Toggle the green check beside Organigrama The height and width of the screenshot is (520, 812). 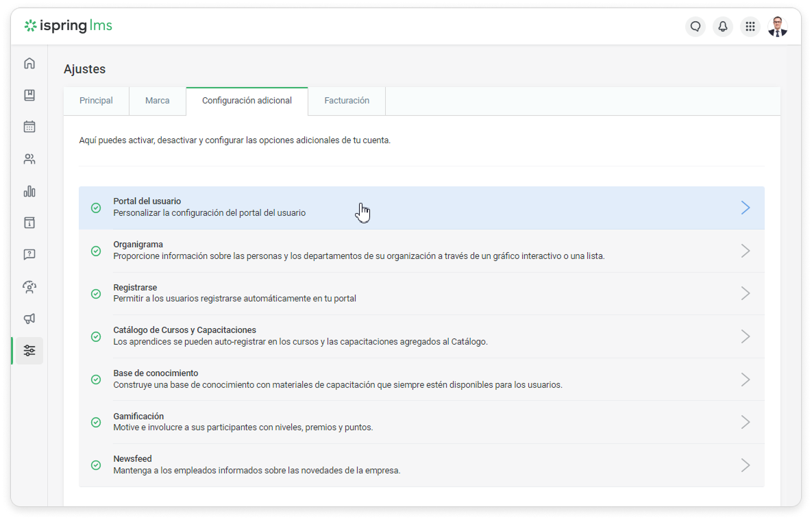point(96,251)
